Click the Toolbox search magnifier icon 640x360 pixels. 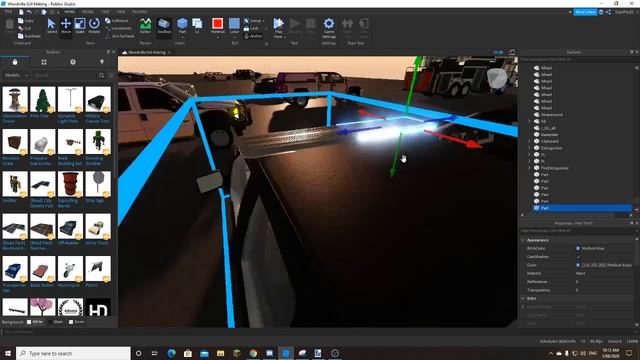(x=102, y=76)
